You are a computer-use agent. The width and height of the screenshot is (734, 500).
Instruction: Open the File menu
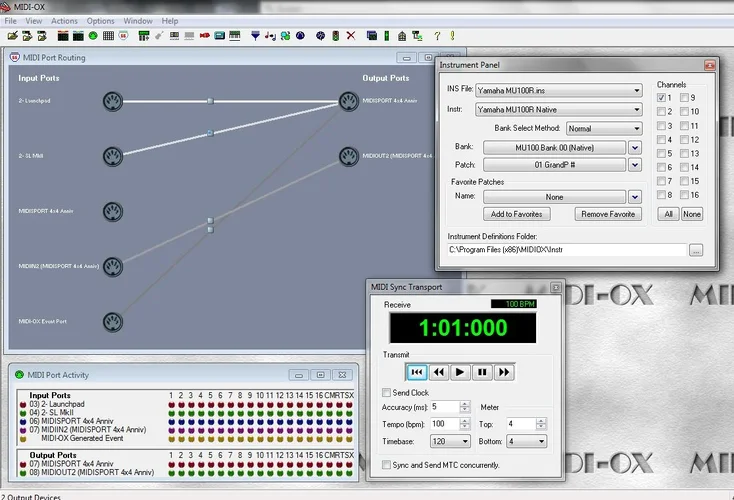[11, 21]
